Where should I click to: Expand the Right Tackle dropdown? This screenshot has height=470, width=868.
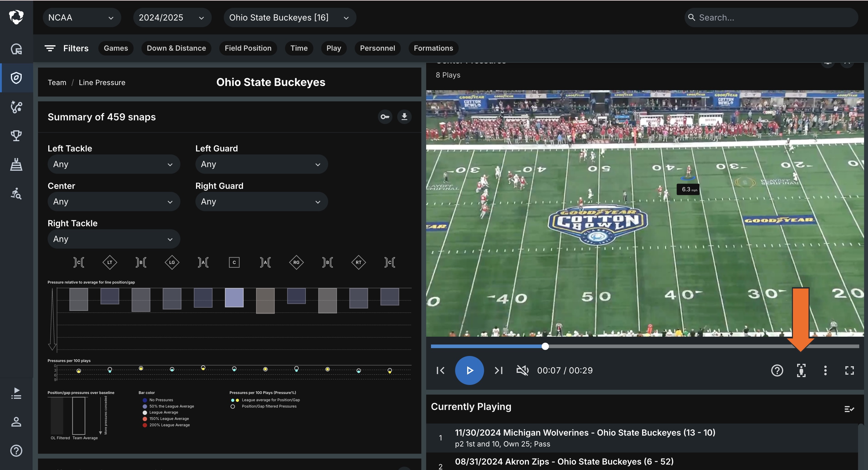114,239
